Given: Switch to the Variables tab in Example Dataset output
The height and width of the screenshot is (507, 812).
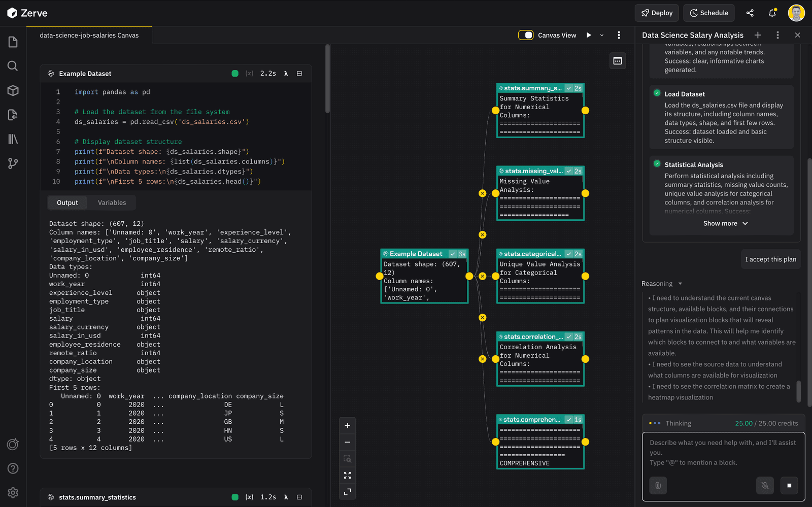Looking at the screenshot, I should tap(112, 202).
